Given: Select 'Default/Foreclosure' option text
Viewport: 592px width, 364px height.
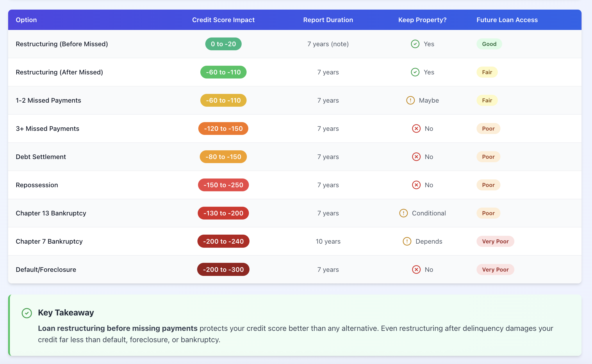Looking at the screenshot, I should (x=46, y=270).
